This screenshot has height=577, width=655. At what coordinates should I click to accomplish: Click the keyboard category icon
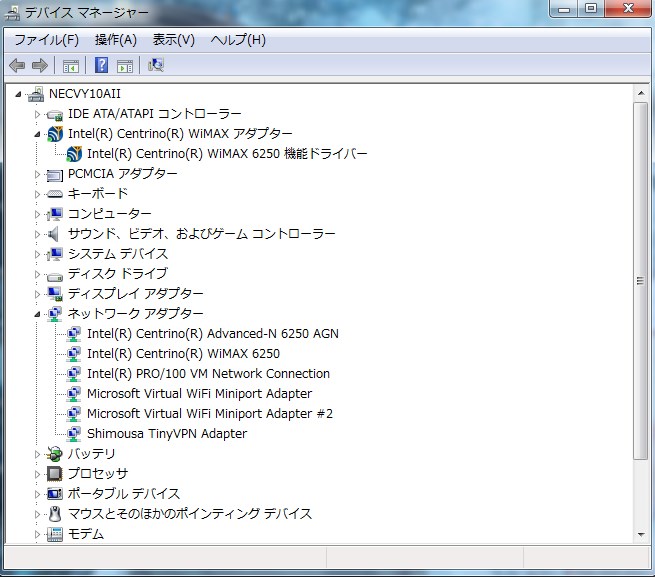point(55,194)
